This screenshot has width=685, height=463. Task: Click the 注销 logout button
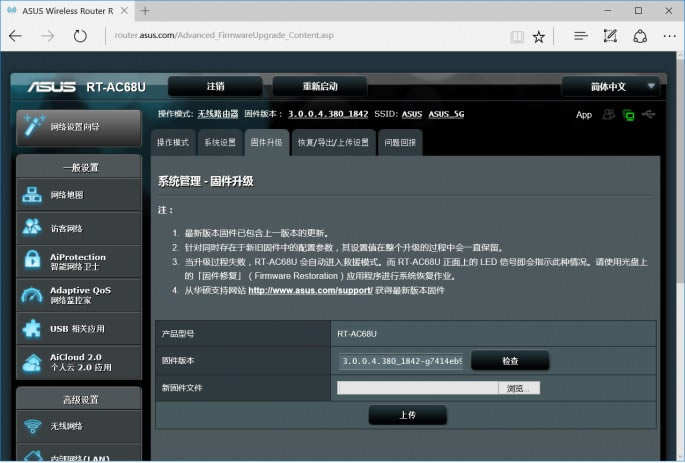click(x=215, y=86)
